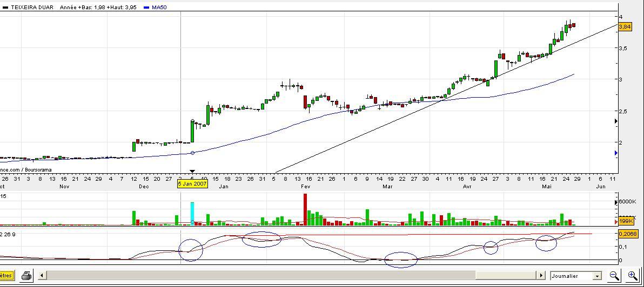
Task: Click the scrollbar left arrow
Action: pyautogui.click(x=42, y=276)
